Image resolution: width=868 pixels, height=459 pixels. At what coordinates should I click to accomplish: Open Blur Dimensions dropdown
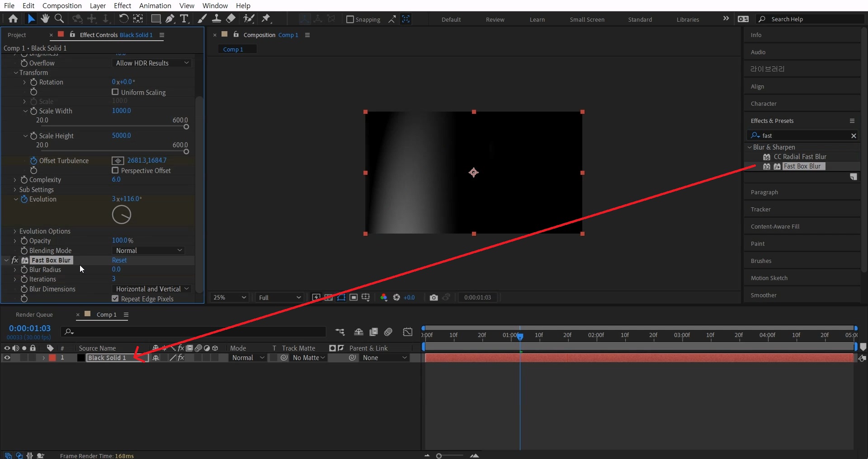152,289
